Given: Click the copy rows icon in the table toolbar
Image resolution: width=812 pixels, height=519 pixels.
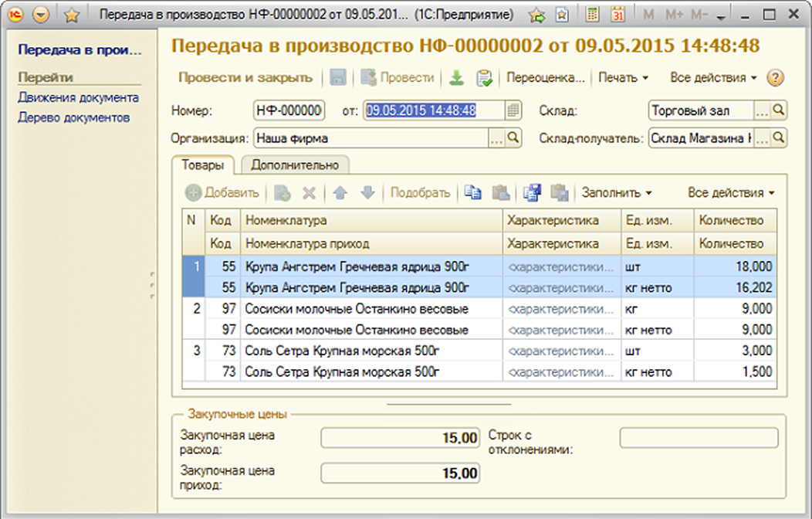Looking at the screenshot, I should (472, 193).
